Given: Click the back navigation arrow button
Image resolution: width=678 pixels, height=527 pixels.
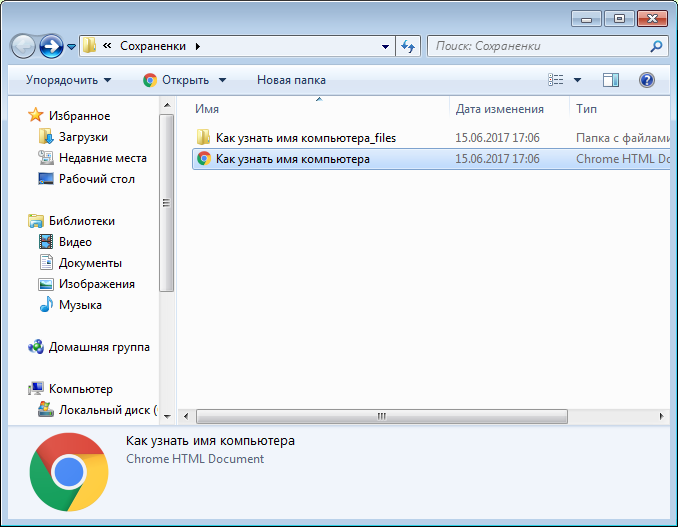Looking at the screenshot, I should [x=23, y=46].
